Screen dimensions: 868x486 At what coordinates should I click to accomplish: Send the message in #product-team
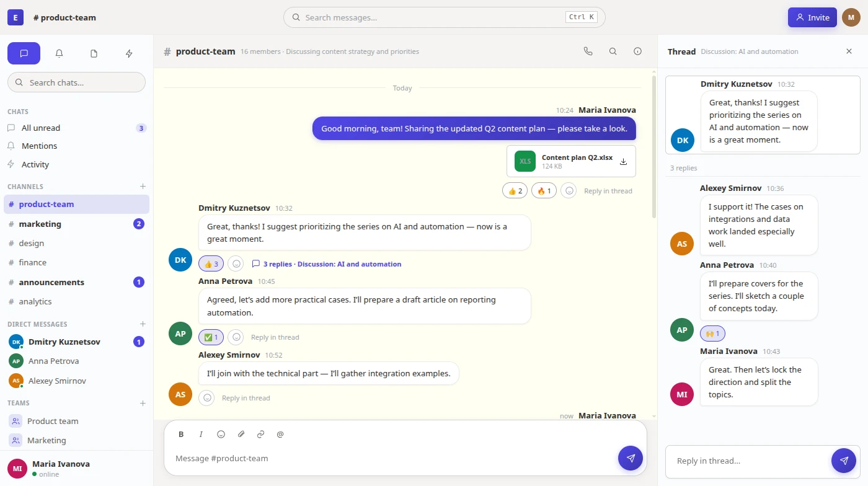(x=631, y=458)
